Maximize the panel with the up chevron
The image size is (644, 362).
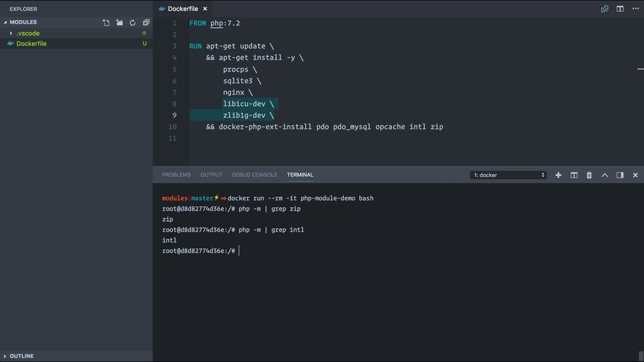tap(605, 175)
